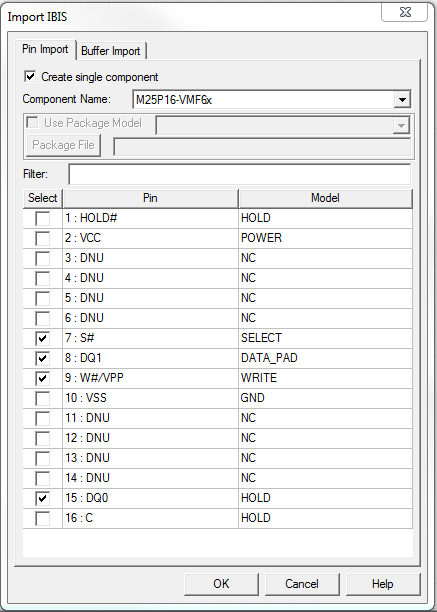Select the '1 : HOLD#' pin cell
437x612 pixels.
point(150,218)
